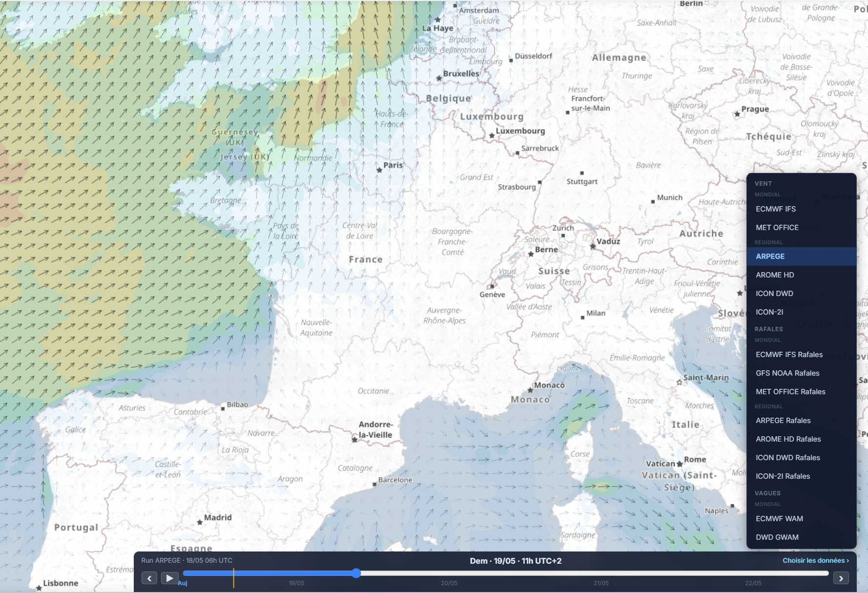Select the ECMWF WAM waves model
The height and width of the screenshot is (593, 868).
click(802, 519)
